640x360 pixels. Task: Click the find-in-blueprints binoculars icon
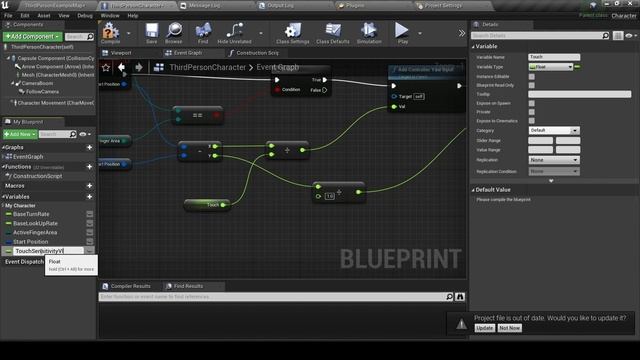tap(460, 297)
